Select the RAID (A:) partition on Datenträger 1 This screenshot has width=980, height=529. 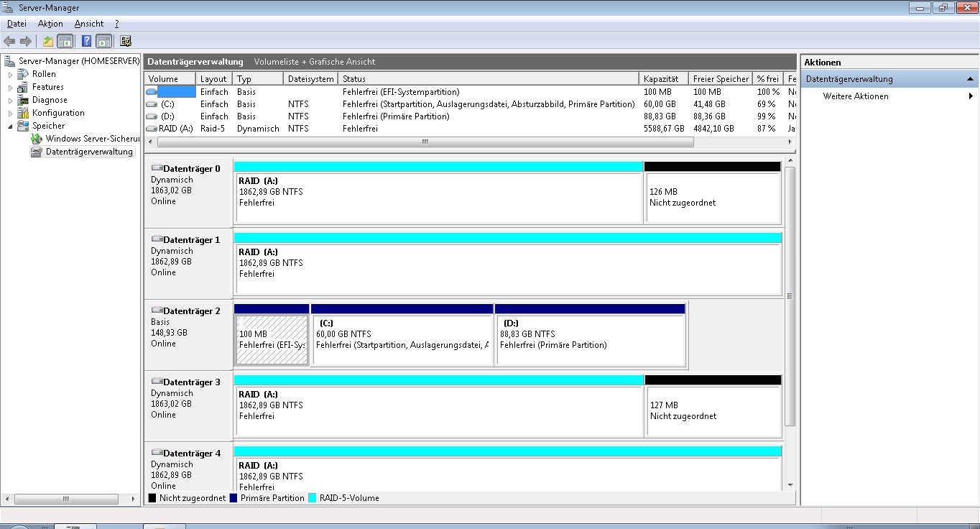pos(508,263)
